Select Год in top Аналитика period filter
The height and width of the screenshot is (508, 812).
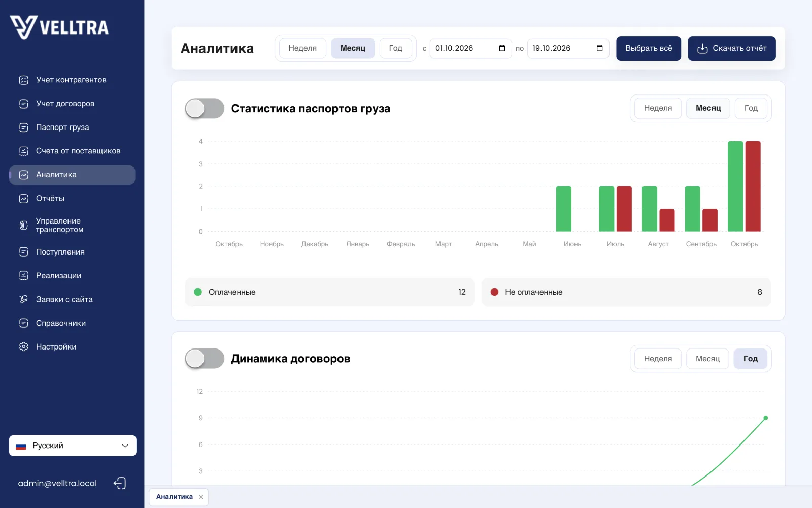coord(396,48)
